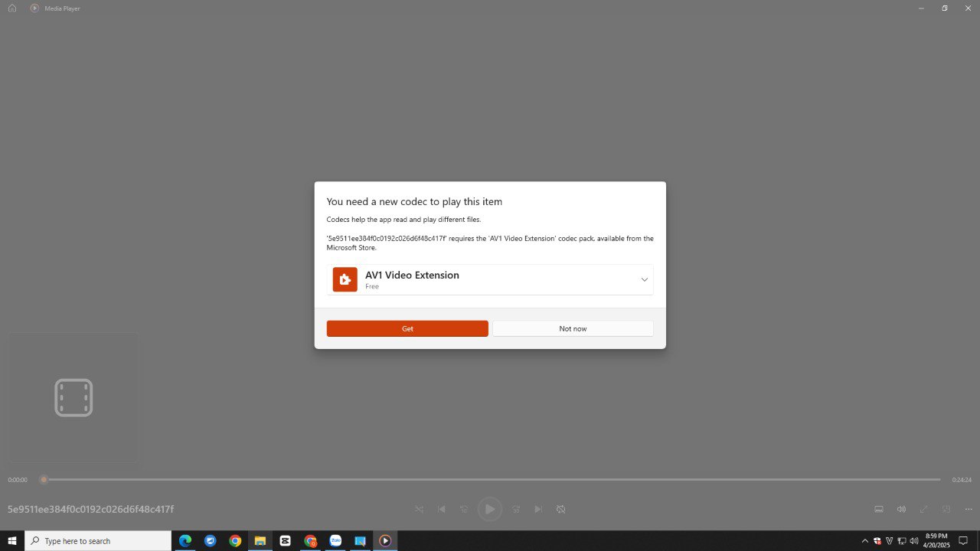This screenshot has width=980, height=551.
Task: Switch to mini player view
Action: coord(946,509)
